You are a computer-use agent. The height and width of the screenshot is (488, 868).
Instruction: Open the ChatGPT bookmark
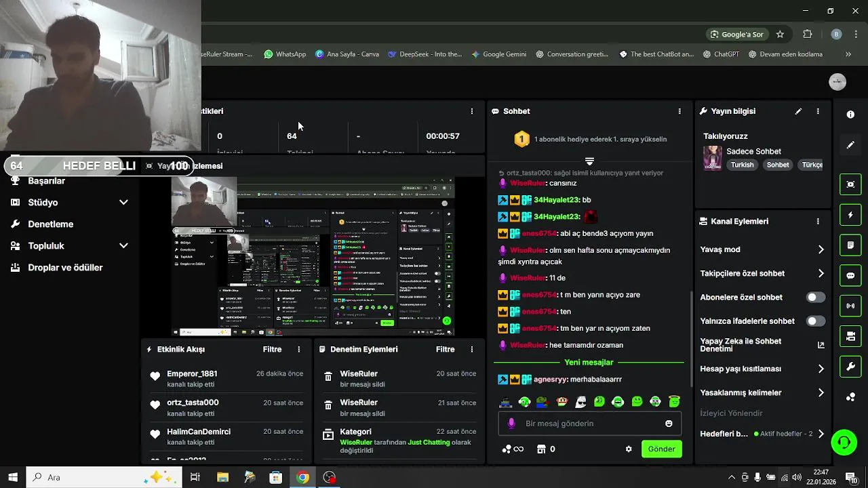coord(721,54)
